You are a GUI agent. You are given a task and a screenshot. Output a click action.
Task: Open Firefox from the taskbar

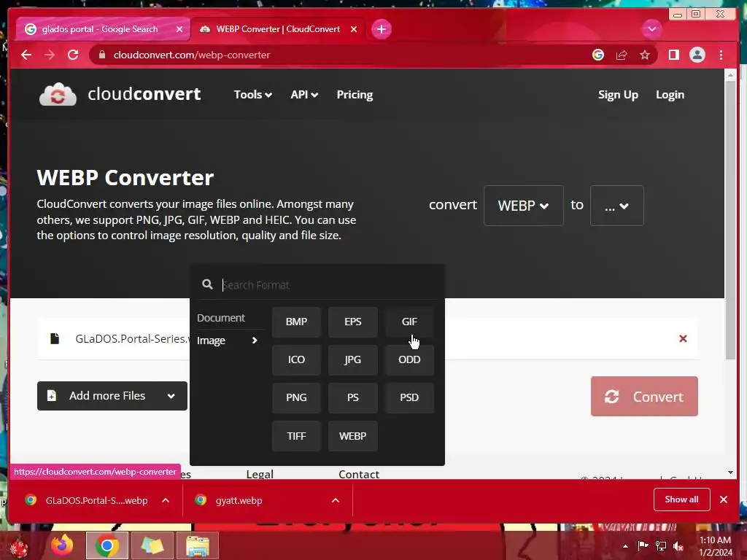[63, 545]
